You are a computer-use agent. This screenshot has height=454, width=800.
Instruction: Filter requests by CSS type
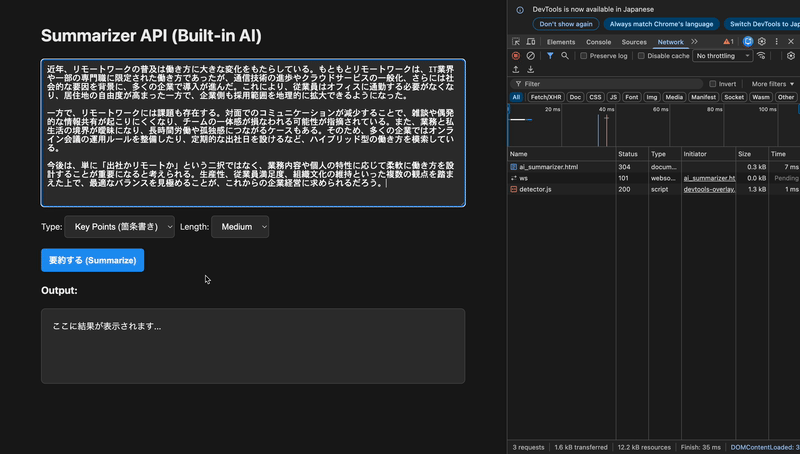(595, 97)
